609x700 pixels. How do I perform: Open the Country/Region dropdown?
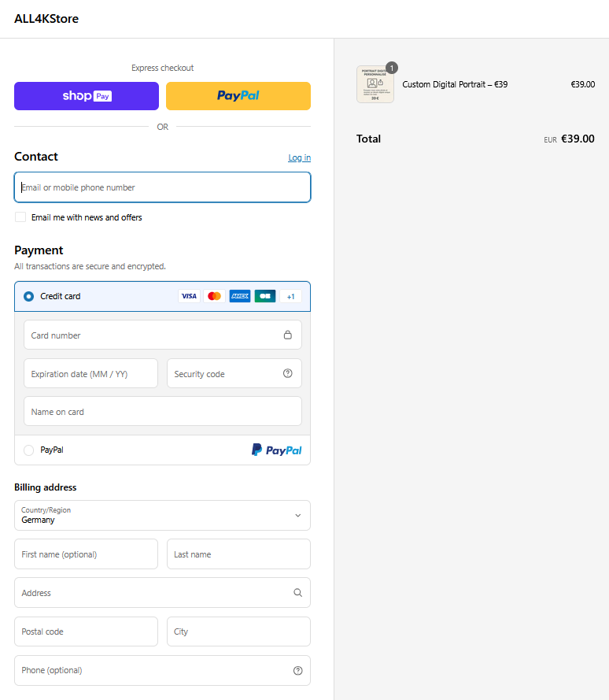pyautogui.click(x=162, y=516)
